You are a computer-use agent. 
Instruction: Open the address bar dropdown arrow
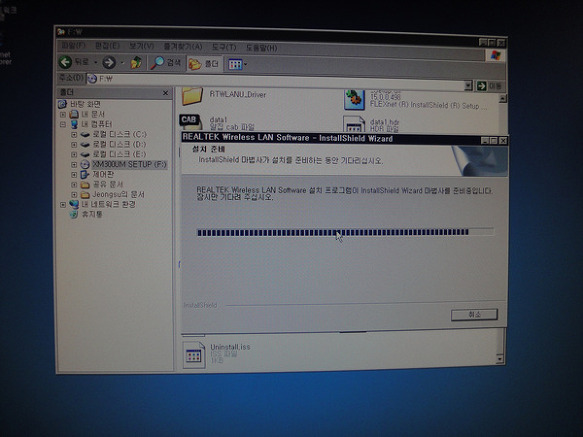click(x=468, y=86)
